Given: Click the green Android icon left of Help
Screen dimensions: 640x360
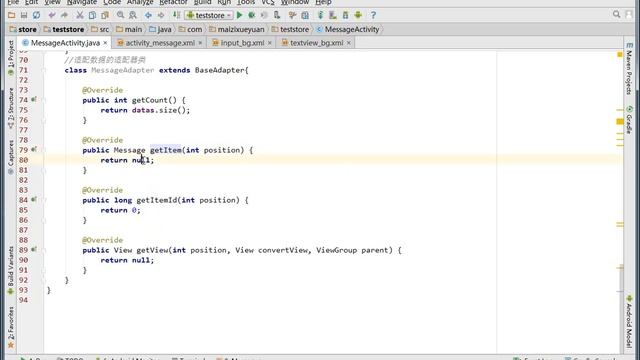Looking at the screenshot, I should click(358, 16).
